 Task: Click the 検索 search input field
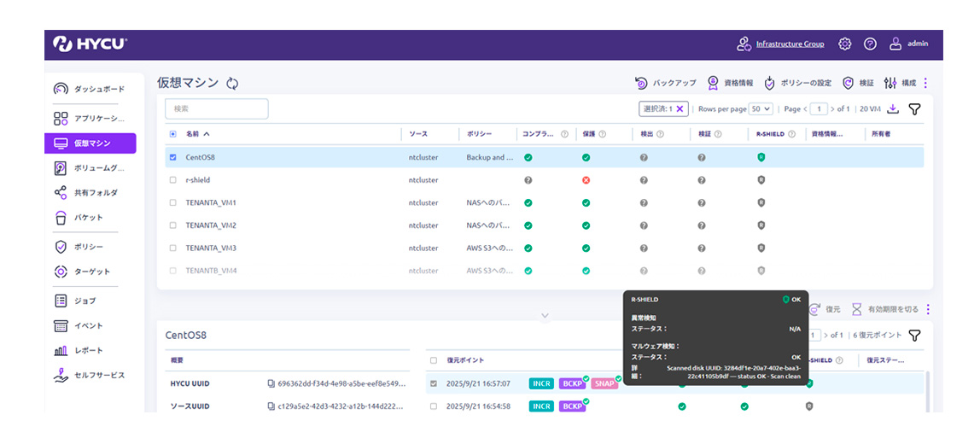tap(217, 108)
